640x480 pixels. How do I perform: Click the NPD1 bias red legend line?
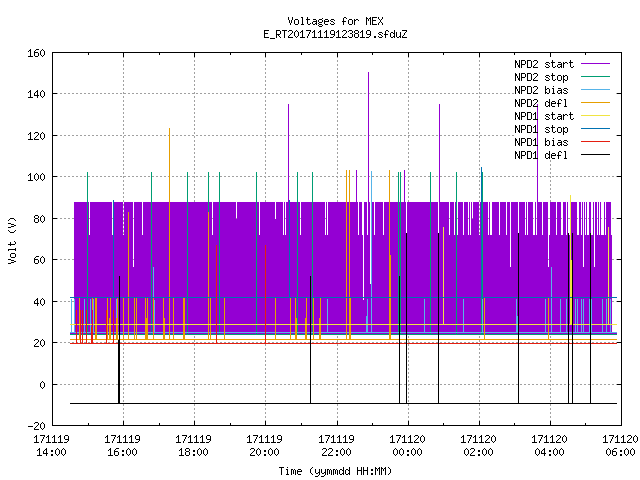[x=595, y=142]
